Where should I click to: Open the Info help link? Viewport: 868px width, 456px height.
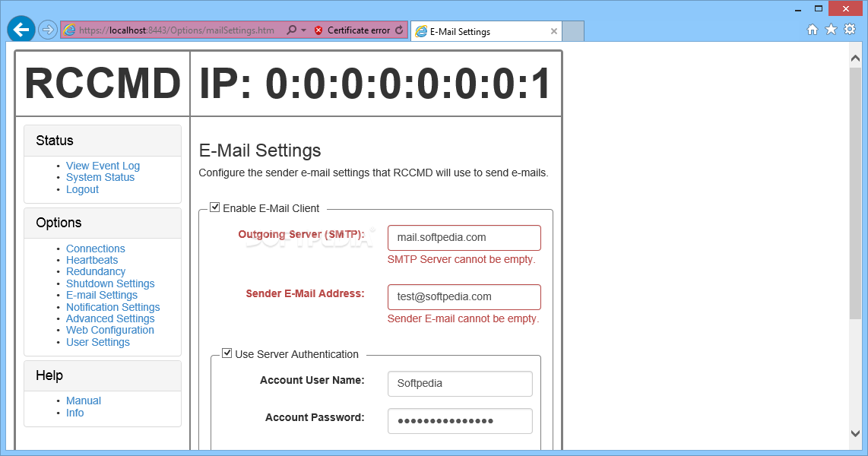click(x=74, y=413)
